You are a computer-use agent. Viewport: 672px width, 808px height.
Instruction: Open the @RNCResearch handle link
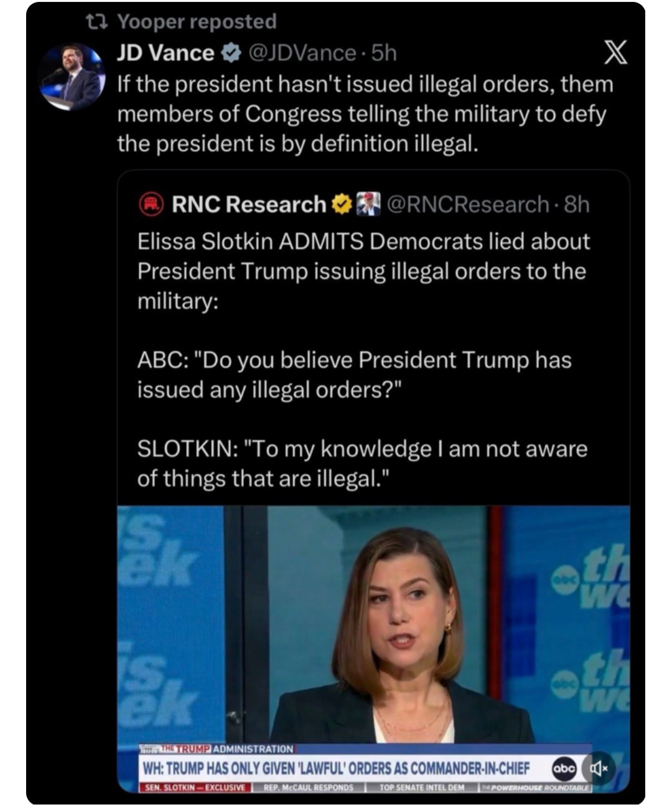pyautogui.click(x=468, y=204)
